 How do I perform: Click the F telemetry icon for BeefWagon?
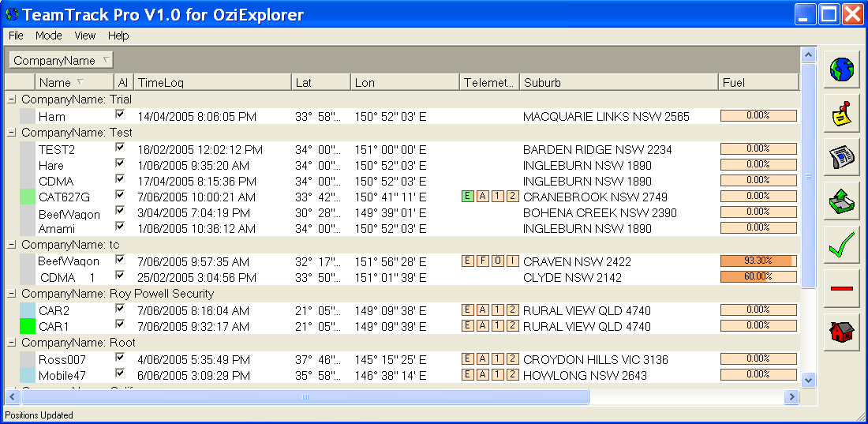pyautogui.click(x=483, y=261)
